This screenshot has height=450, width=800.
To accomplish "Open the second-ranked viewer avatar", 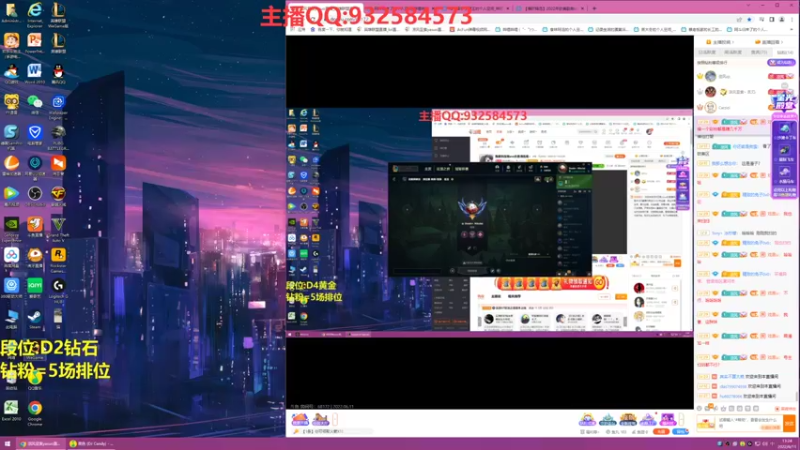I will [x=710, y=92].
